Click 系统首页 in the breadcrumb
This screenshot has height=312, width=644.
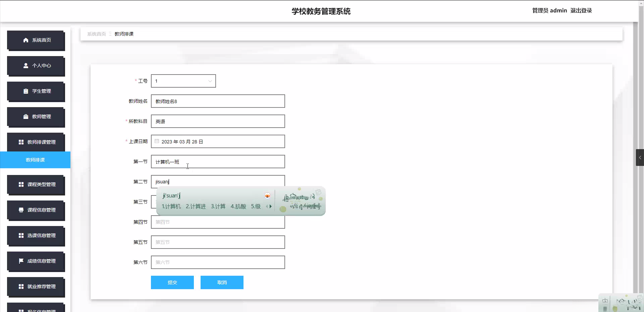click(x=97, y=34)
